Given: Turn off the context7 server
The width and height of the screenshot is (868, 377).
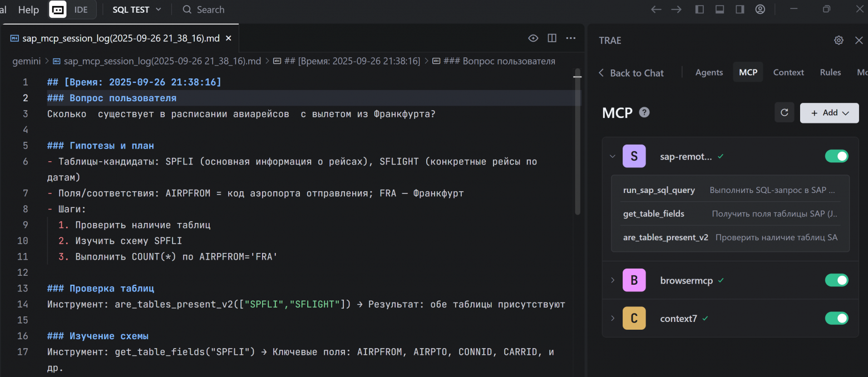Looking at the screenshot, I should pyautogui.click(x=837, y=318).
